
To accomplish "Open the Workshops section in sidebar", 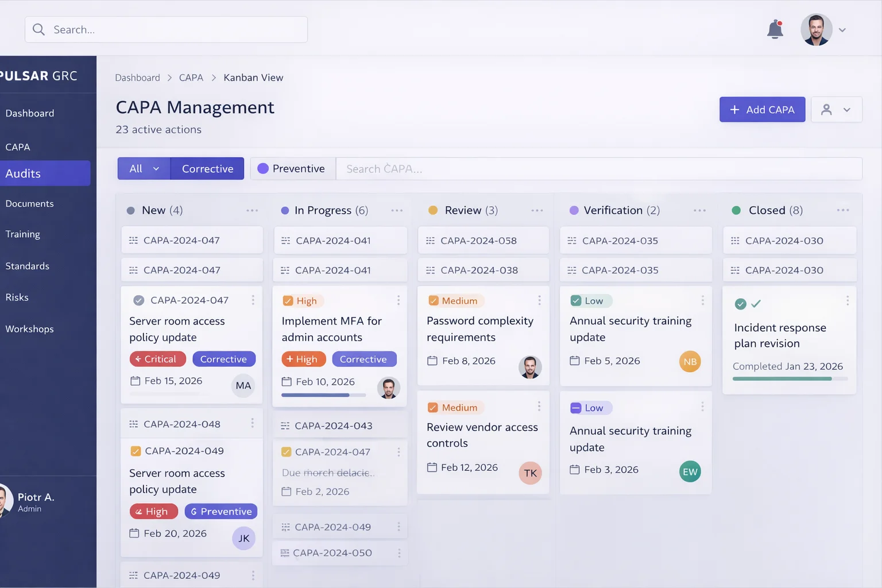I will [29, 328].
